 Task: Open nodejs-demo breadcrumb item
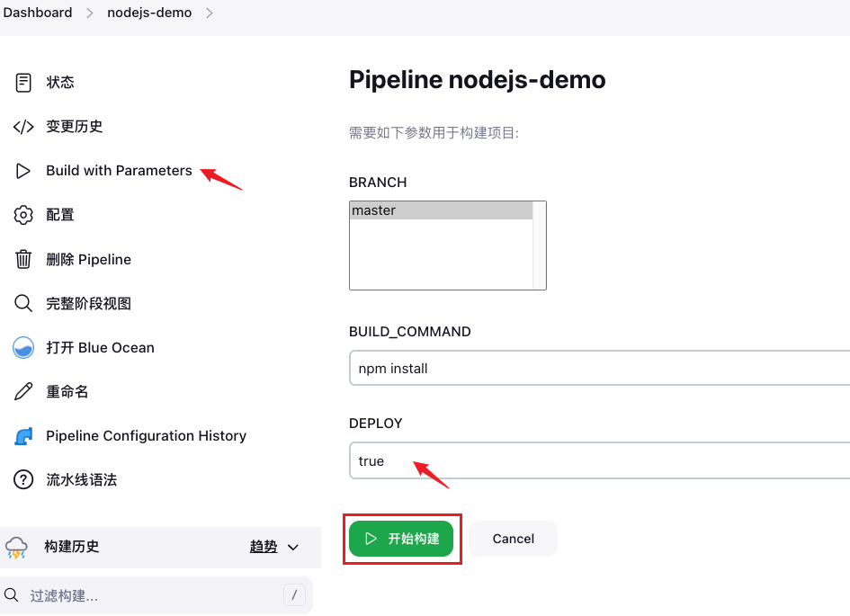[x=149, y=13]
